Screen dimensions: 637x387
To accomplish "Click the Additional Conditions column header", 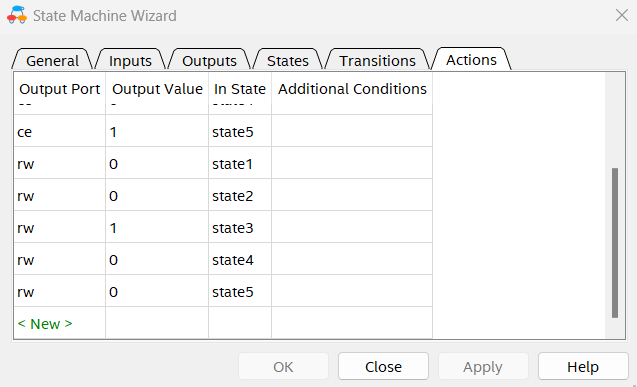I will 352,89.
